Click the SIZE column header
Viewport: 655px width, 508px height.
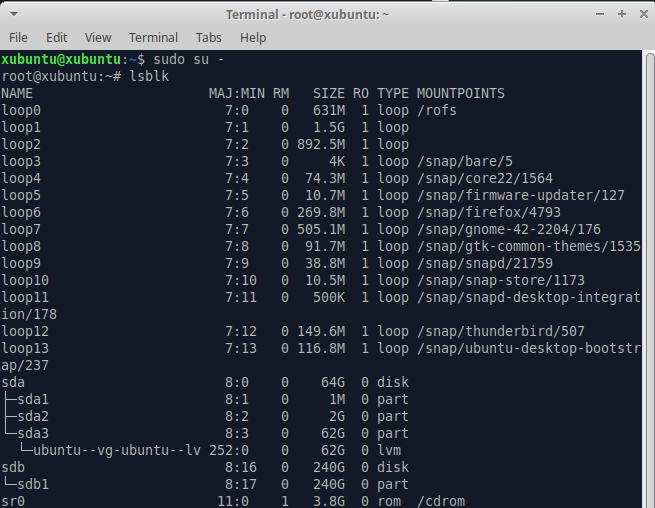(329, 93)
